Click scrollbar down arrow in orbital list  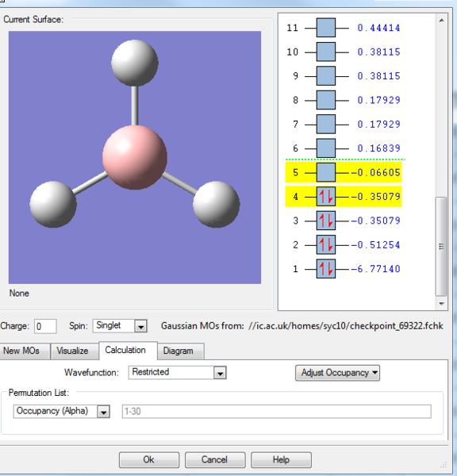click(x=441, y=304)
